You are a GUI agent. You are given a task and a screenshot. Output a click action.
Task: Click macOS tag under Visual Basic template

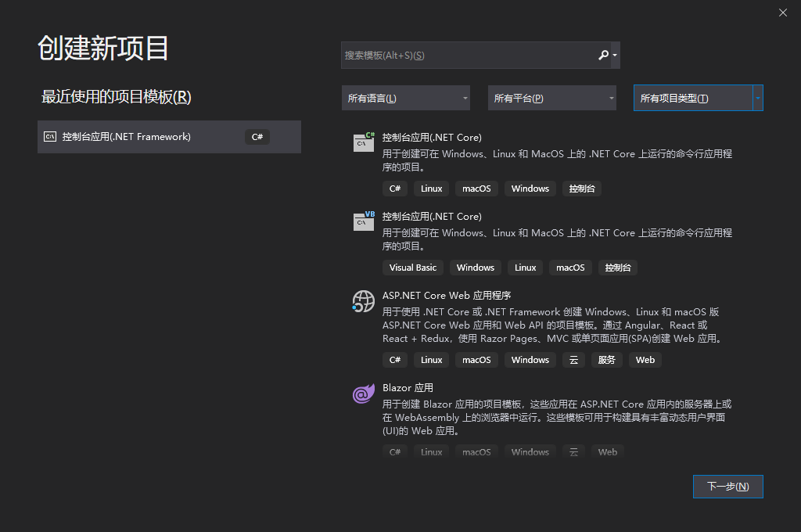(570, 268)
